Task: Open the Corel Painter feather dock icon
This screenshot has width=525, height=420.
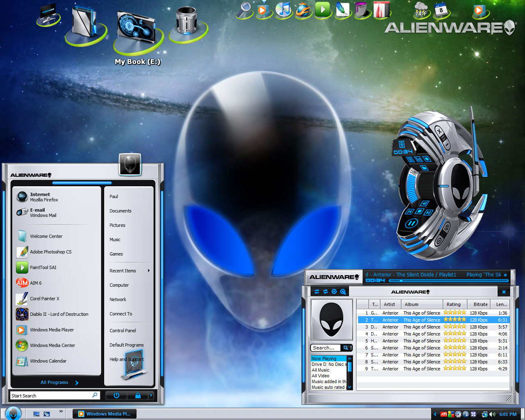Action: 342,9
